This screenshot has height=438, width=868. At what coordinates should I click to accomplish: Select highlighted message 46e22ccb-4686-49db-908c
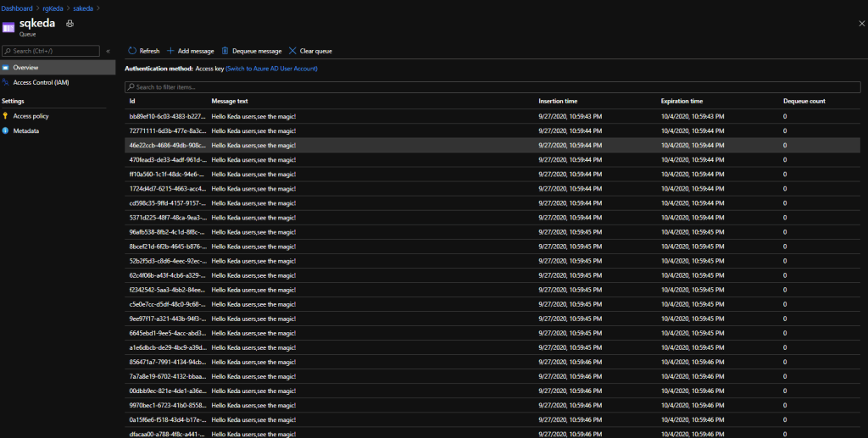point(492,146)
